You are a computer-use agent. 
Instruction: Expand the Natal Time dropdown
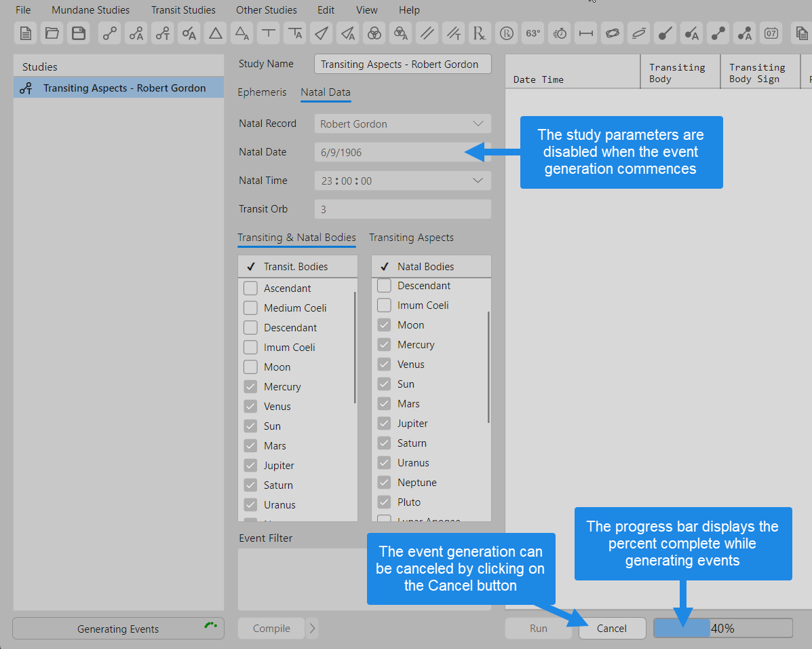478,181
